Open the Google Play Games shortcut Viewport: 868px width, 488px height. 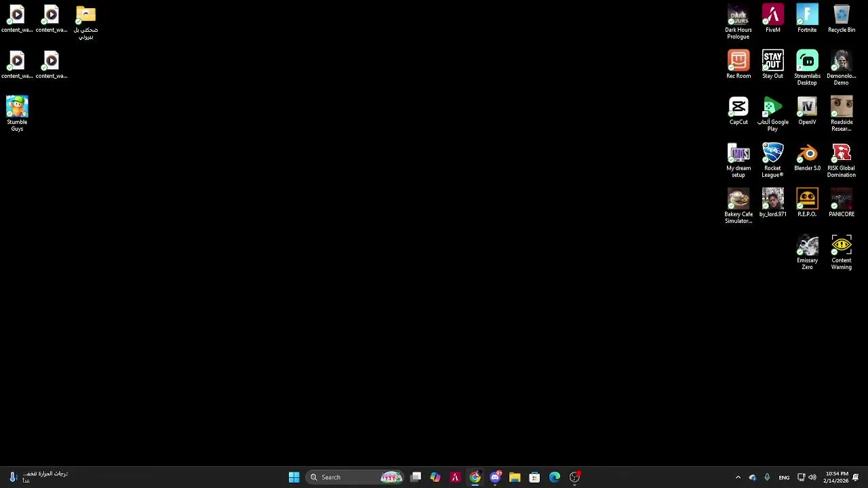tap(772, 114)
